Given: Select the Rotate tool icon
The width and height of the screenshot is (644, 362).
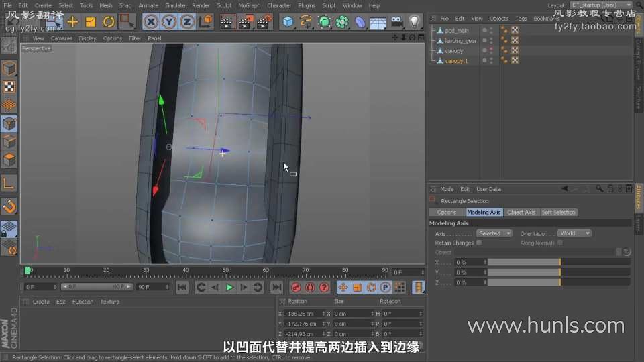Looking at the screenshot, I should (109, 21).
